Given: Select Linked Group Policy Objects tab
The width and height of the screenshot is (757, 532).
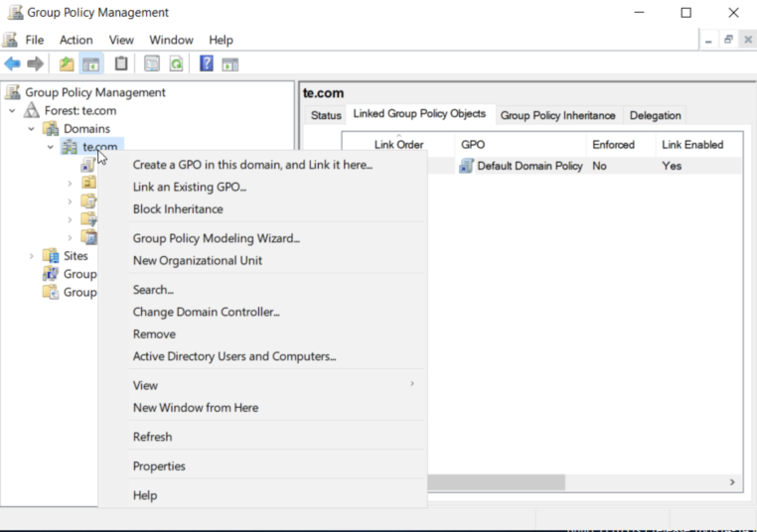Looking at the screenshot, I should pyautogui.click(x=420, y=114).
